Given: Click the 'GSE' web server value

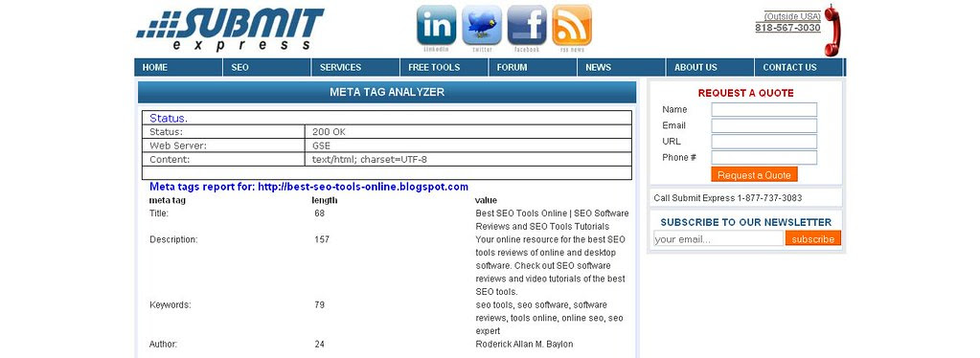Looking at the screenshot, I should tap(321, 145).
